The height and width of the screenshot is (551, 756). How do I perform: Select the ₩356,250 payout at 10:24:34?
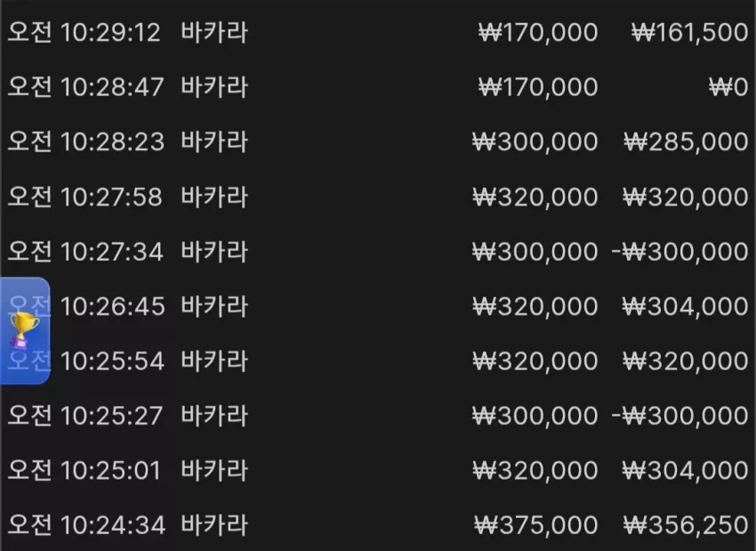[686, 525]
